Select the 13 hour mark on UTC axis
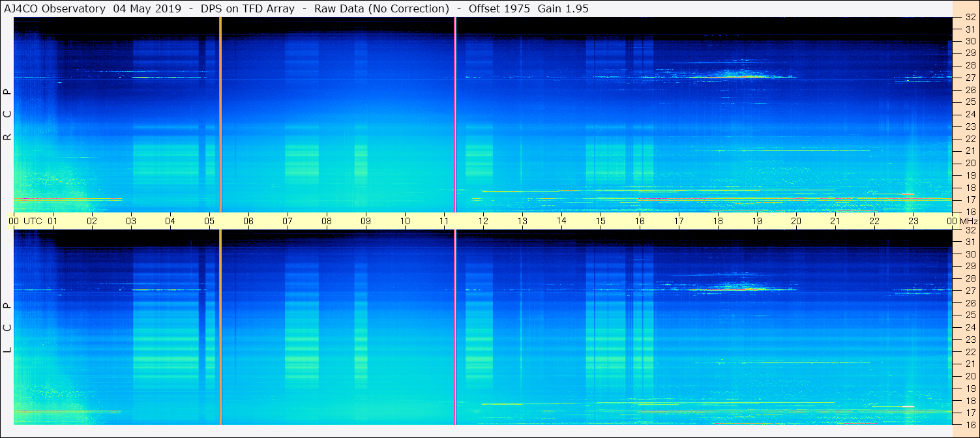 point(522,221)
